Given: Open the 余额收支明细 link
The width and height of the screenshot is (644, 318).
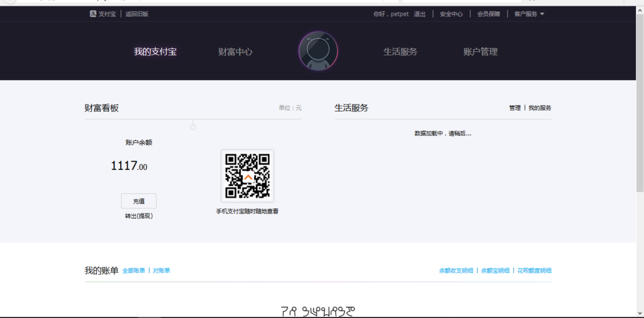Looking at the screenshot, I should pos(456,271).
